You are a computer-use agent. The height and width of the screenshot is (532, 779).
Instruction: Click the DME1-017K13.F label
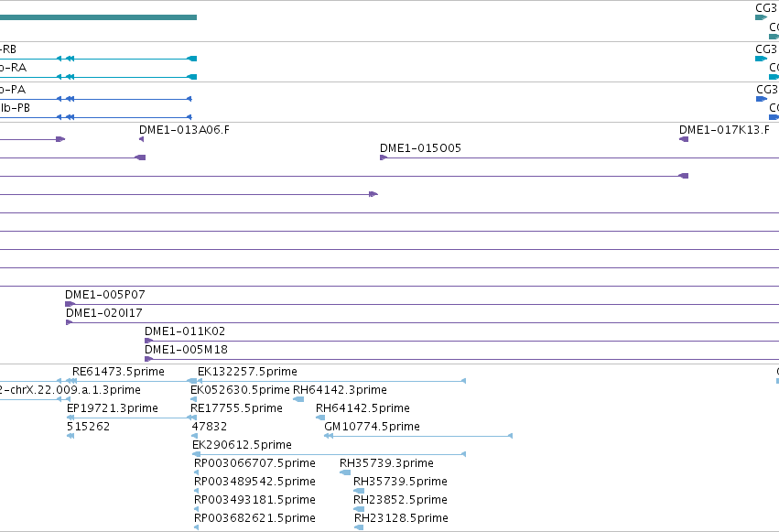[x=724, y=130]
